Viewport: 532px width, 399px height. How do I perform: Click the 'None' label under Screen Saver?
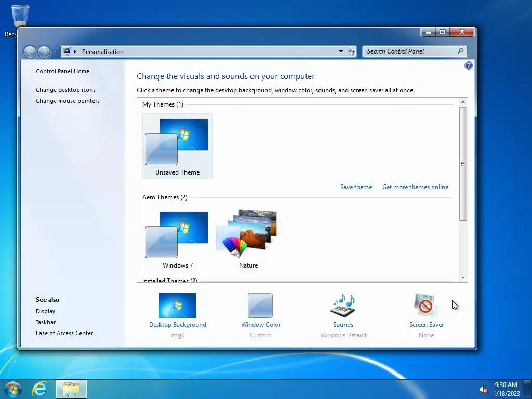[426, 335]
